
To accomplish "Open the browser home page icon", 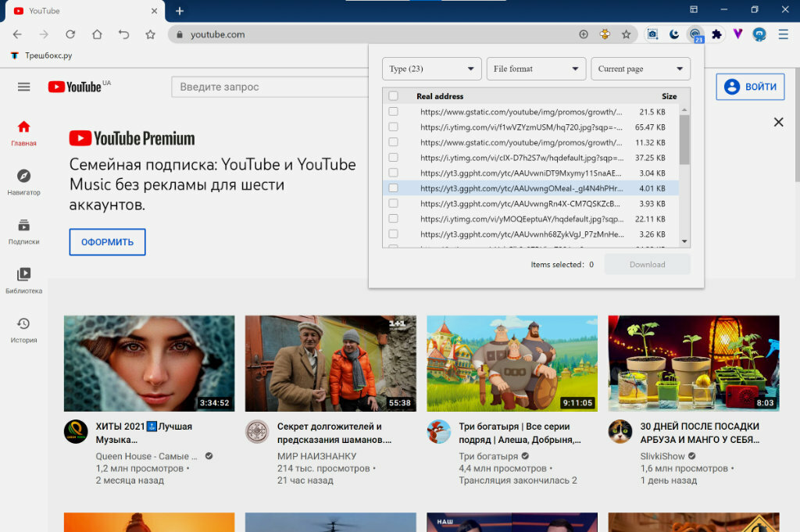I will (x=97, y=34).
